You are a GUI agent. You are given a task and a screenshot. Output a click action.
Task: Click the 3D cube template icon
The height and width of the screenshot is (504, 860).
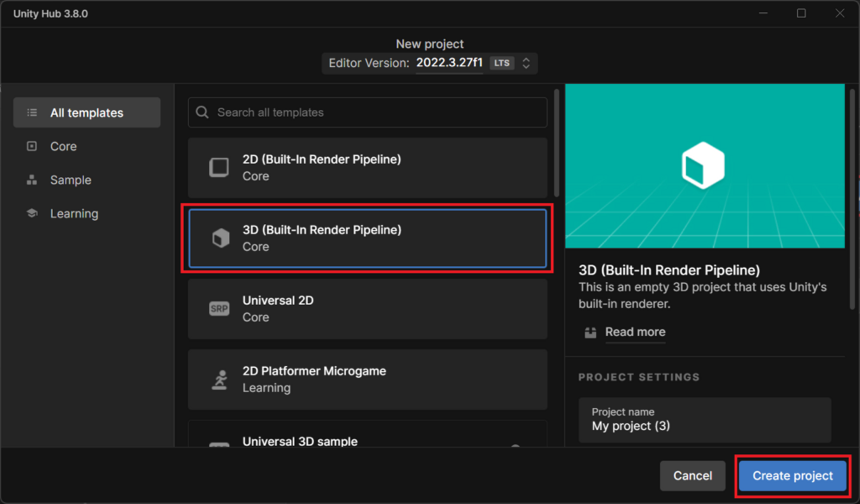pos(220,238)
